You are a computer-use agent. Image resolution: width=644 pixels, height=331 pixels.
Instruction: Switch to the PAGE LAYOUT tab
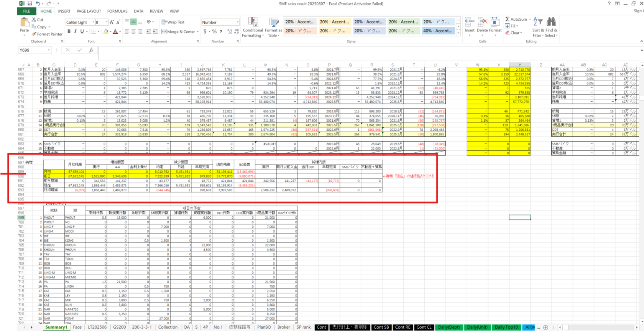pos(89,11)
